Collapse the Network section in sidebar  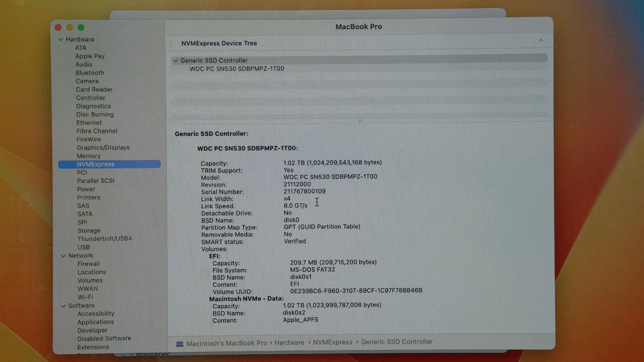click(x=63, y=256)
